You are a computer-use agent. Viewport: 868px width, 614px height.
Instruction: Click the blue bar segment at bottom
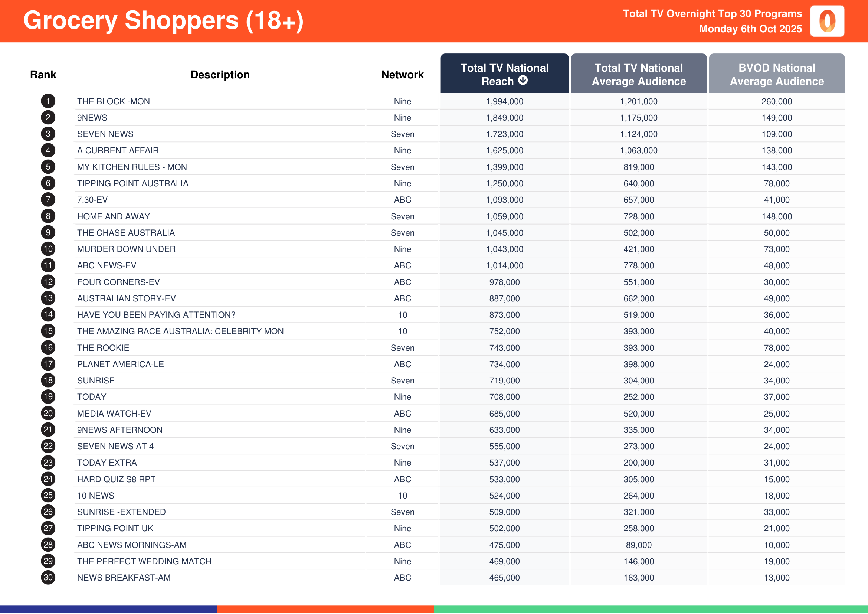coord(108,609)
